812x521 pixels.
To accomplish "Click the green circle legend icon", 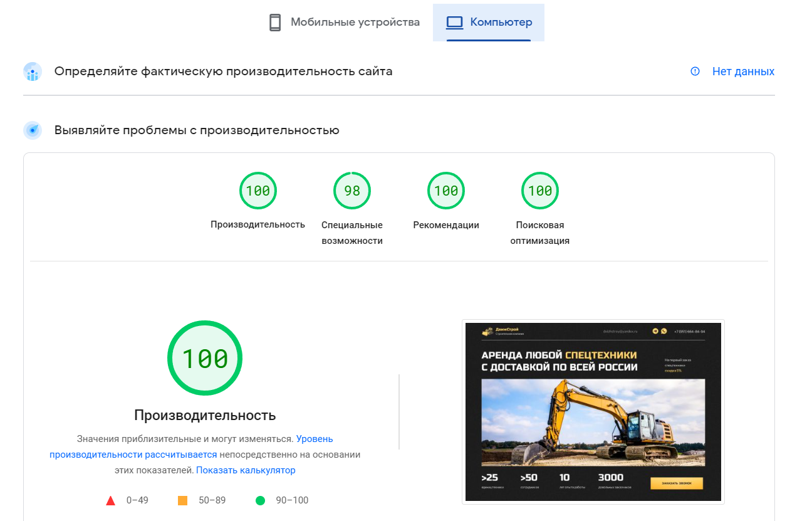I will [261, 500].
